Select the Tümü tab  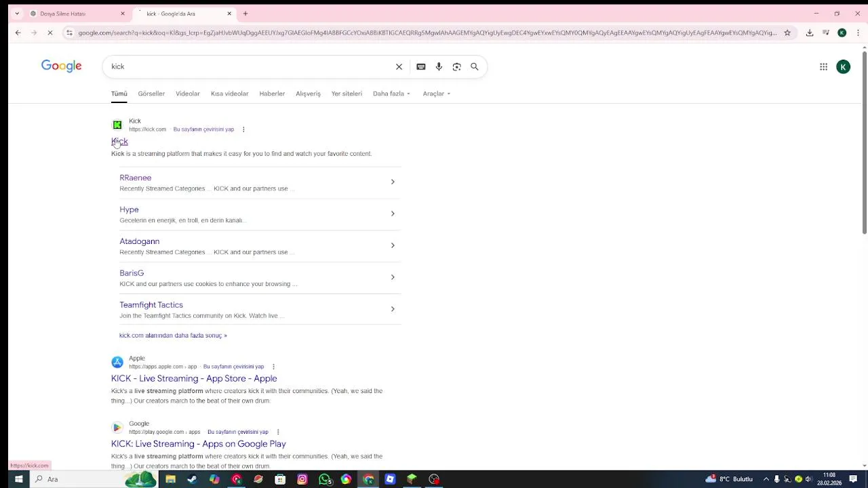pyautogui.click(x=119, y=94)
